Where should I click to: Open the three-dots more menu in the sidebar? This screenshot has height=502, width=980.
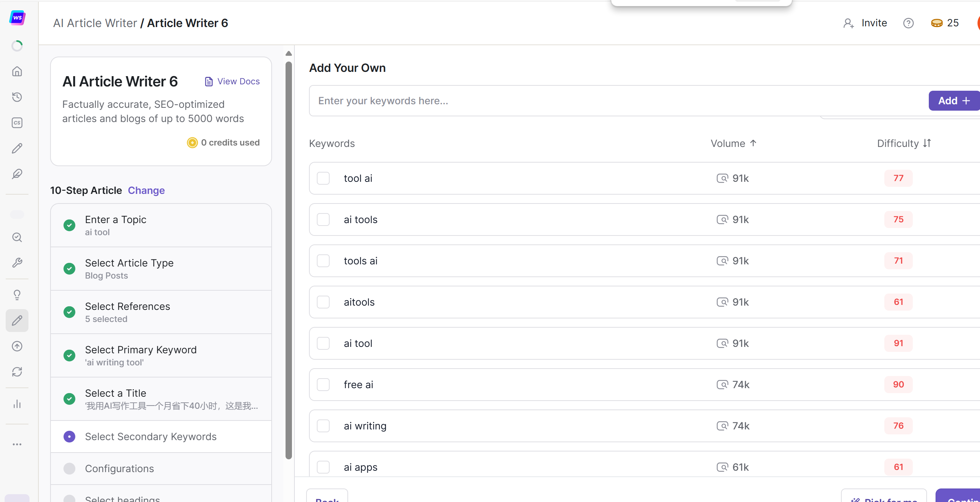click(x=17, y=444)
